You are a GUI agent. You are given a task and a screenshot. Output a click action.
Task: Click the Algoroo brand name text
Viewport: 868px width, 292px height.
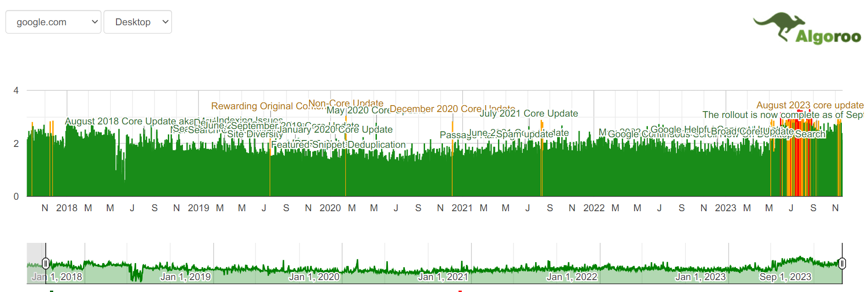(828, 37)
